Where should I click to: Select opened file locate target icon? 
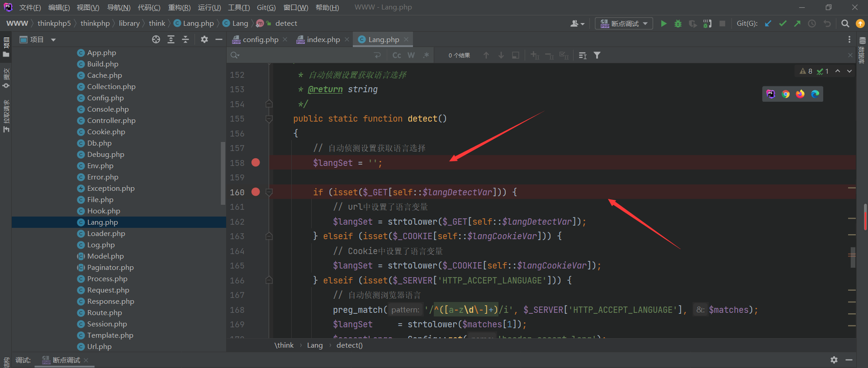[156, 40]
